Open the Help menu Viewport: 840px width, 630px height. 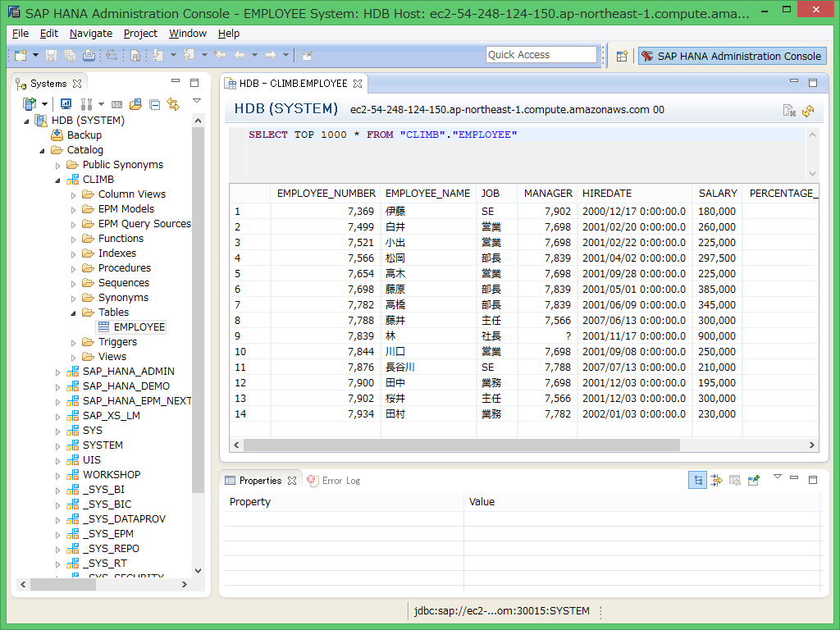[x=229, y=33]
